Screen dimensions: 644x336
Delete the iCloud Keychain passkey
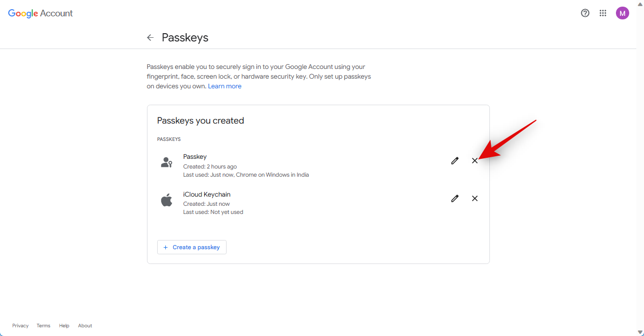pos(475,199)
